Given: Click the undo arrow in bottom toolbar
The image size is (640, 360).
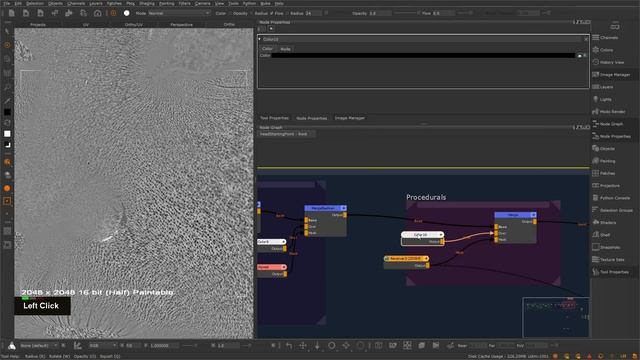Looking at the screenshot, I should (289, 346).
